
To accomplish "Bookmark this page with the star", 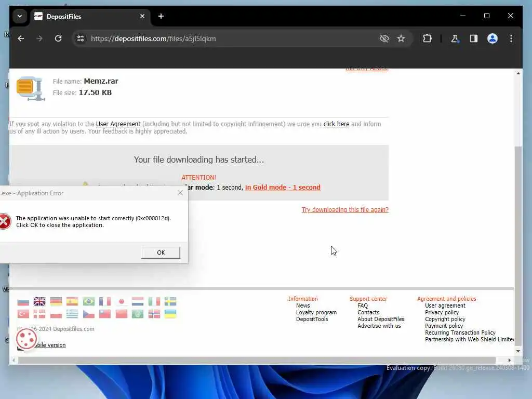I will (401, 38).
